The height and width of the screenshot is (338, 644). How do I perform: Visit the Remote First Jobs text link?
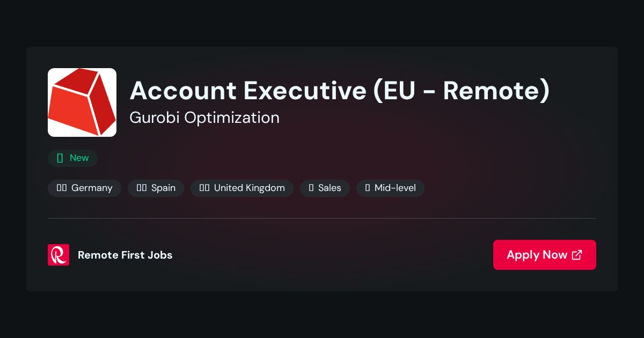[x=125, y=255]
